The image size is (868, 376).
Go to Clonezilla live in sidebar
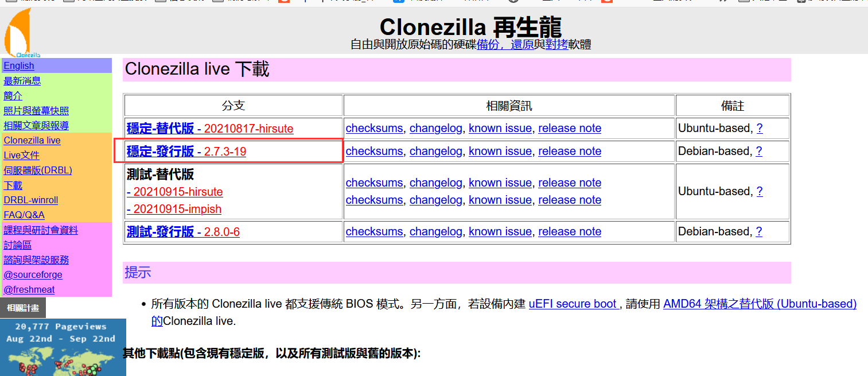32,141
